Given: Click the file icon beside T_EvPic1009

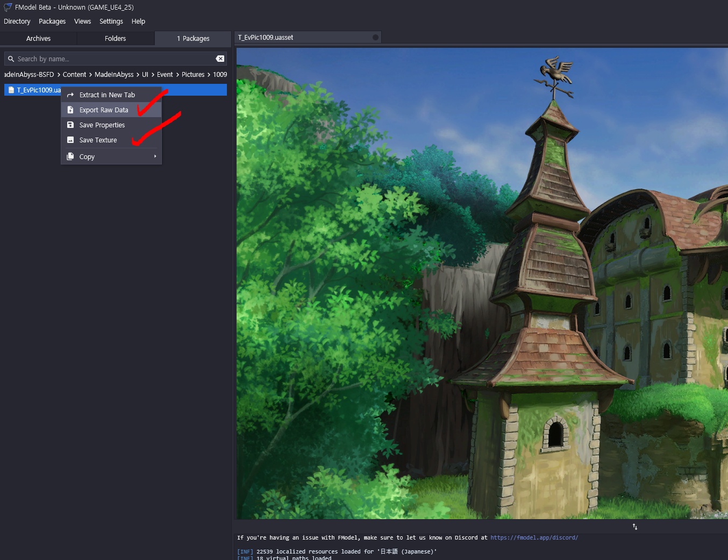Looking at the screenshot, I should 11,90.
